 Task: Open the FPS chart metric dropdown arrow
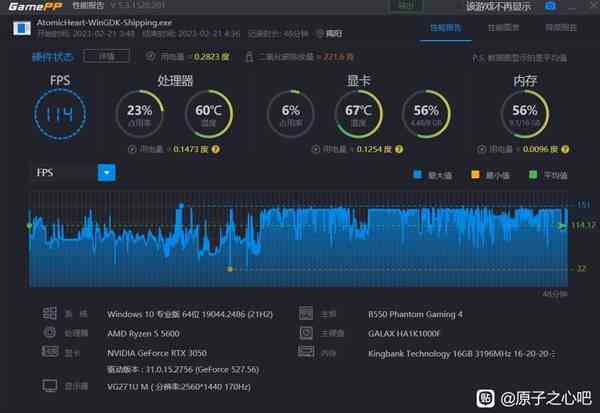(x=107, y=173)
